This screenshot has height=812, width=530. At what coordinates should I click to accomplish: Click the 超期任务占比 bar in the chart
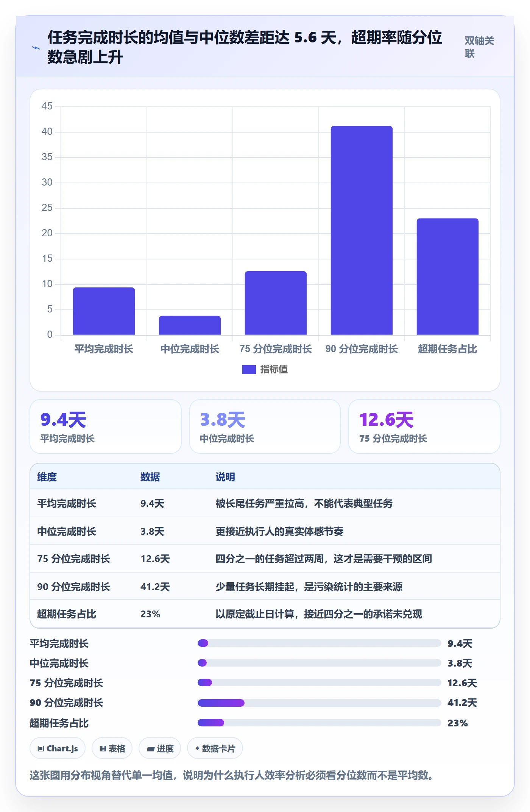[x=447, y=276]
